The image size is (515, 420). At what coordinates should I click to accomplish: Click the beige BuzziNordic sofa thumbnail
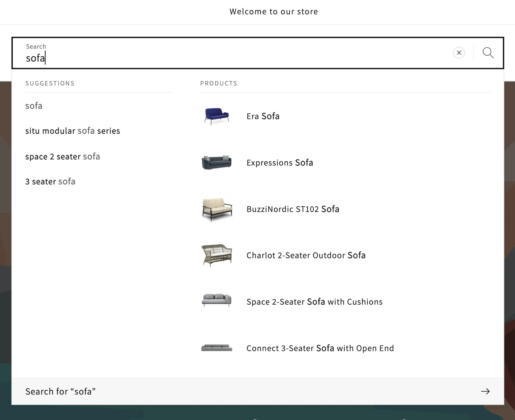pos(217,209)
